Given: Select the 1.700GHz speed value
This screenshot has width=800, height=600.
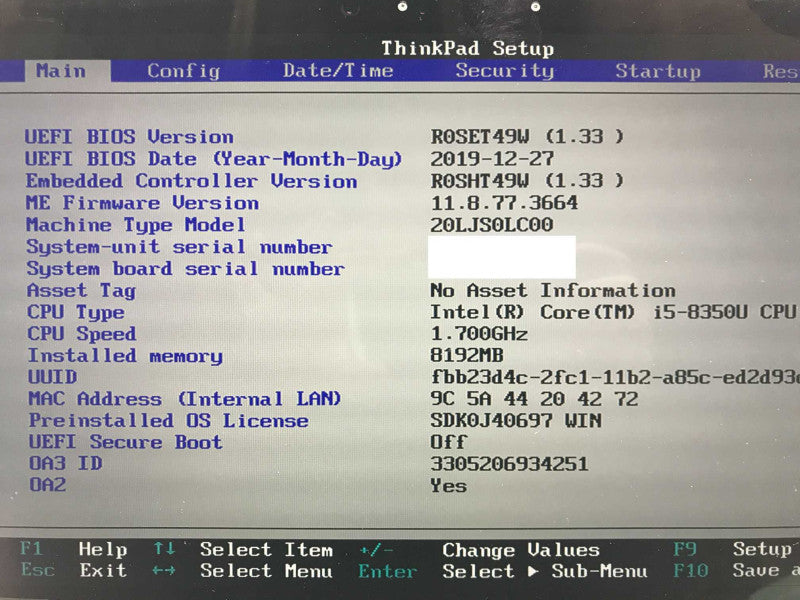Looking at the screenshot, I should [x=479, y=334].
